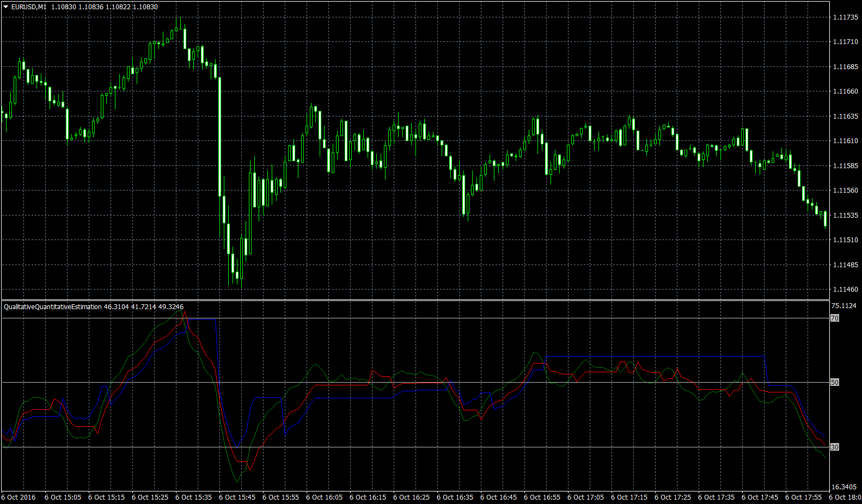Image resolution: width=862 pixels, height=504 pixels.
Task: Select the 1.10836 high price value
Action: 90,7
